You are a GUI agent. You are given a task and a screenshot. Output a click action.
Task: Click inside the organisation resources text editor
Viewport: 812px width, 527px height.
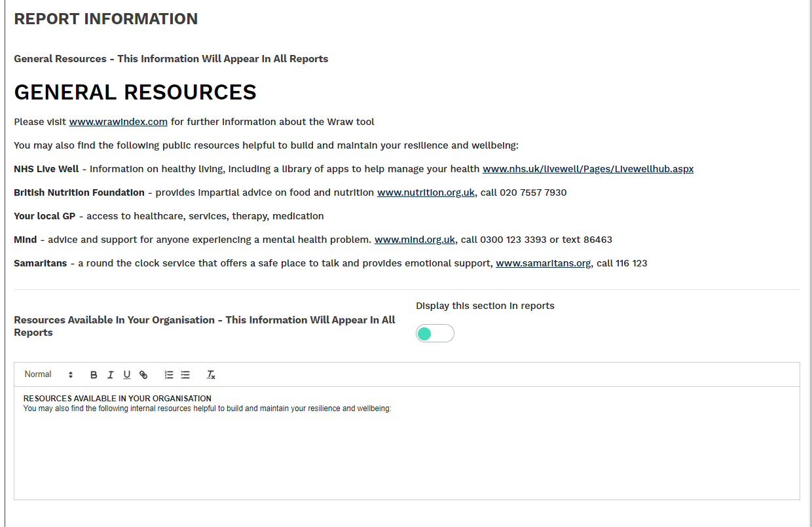point(407,443)
